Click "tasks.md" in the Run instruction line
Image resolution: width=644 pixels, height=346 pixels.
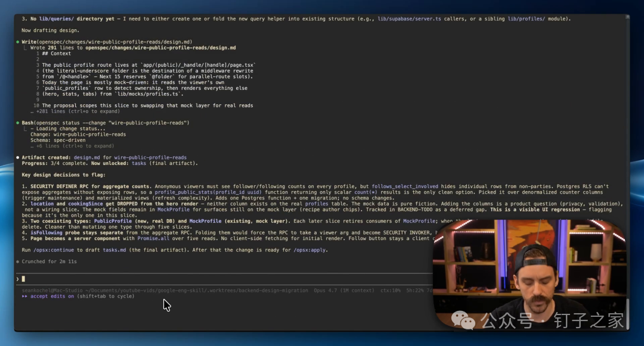[x=114, y=250]
